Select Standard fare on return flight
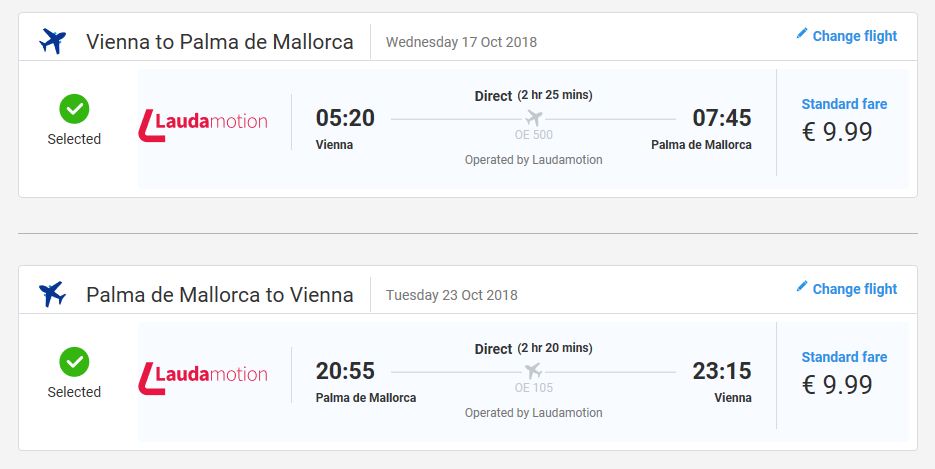This screenshot has height=469, width=935. (x=844, y=357)
